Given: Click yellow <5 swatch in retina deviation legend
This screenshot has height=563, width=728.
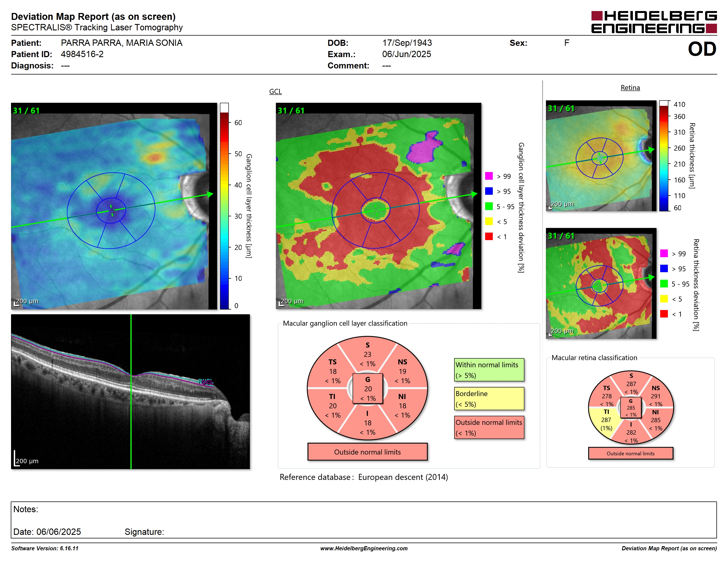Looking at the screenshot, I should (x=664, y=299).
